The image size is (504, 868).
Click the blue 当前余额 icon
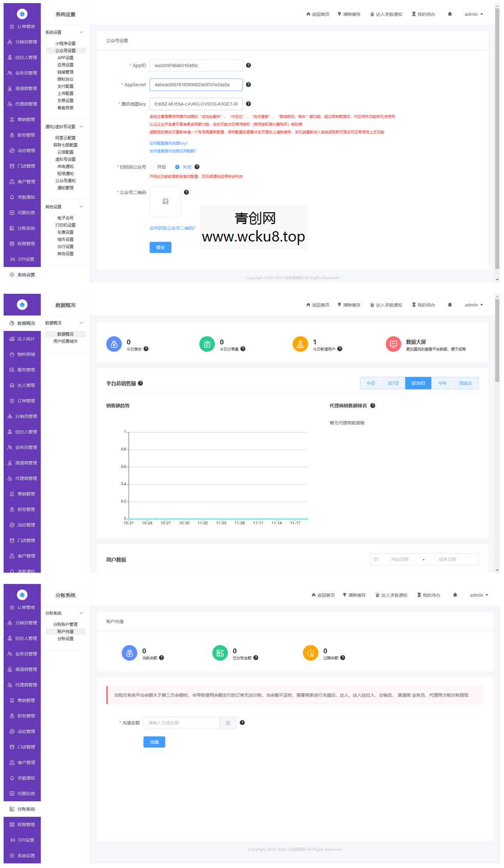pos(130,653)
